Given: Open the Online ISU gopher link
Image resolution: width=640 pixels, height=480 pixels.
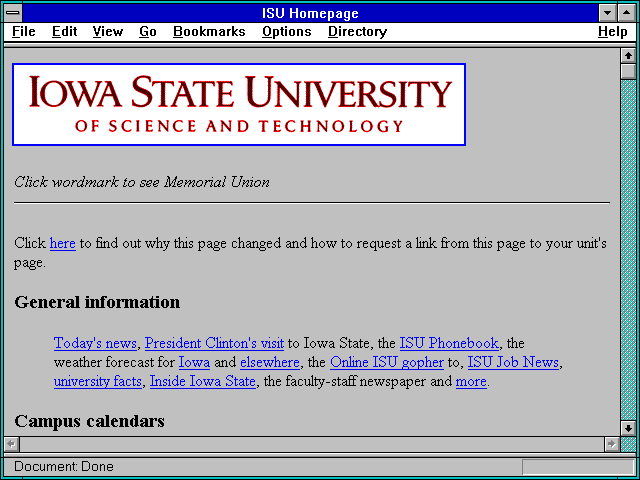Looking at the screenshot, I should pyautogui.click(x=387, y=362).
